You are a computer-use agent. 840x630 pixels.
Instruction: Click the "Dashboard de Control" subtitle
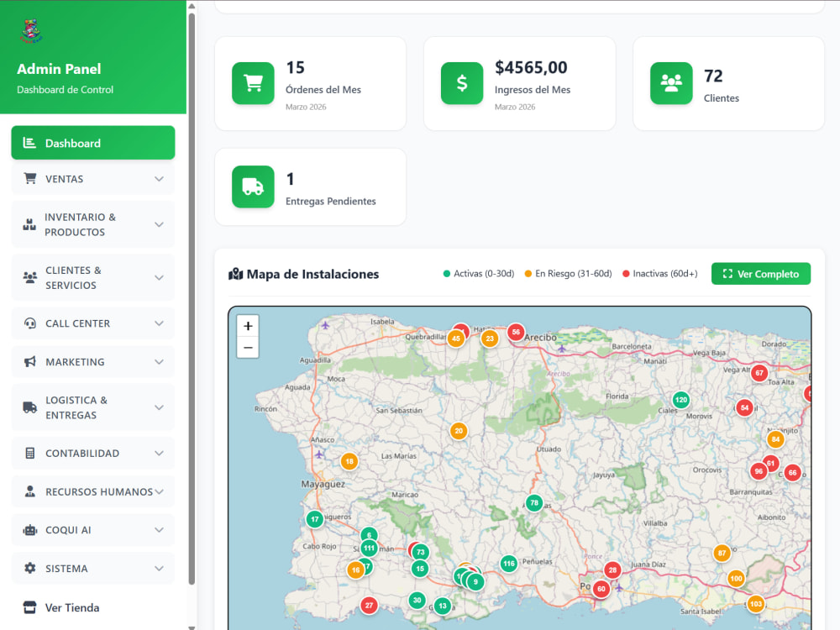tap(65, 90)
